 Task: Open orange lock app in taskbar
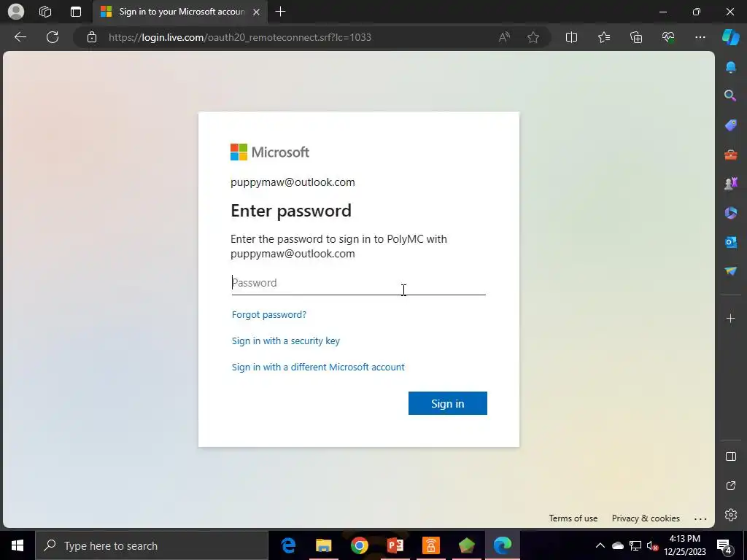430,545
